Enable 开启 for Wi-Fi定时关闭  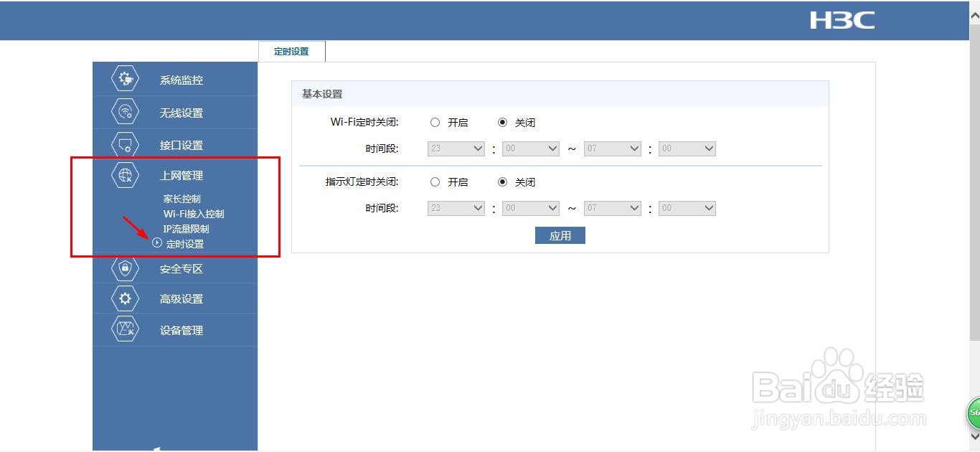(x=435, y=122)
